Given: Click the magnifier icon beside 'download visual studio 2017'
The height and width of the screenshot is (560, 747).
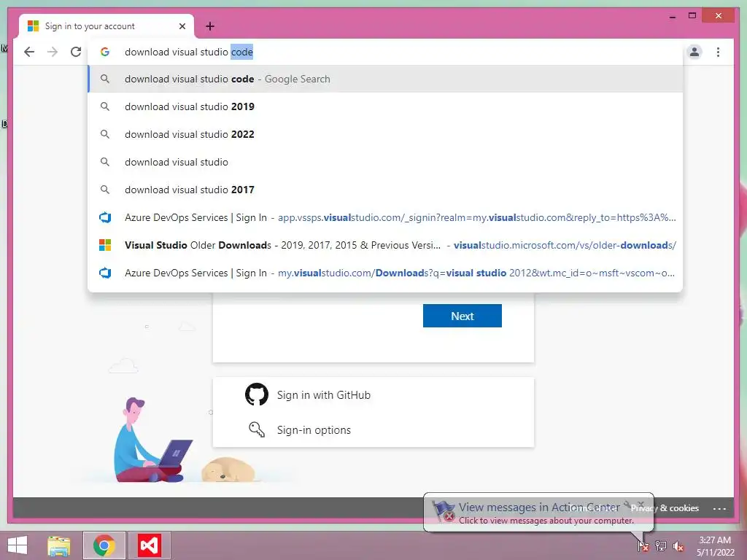Looking at the screenshot, I should click(x=105, y=190).
